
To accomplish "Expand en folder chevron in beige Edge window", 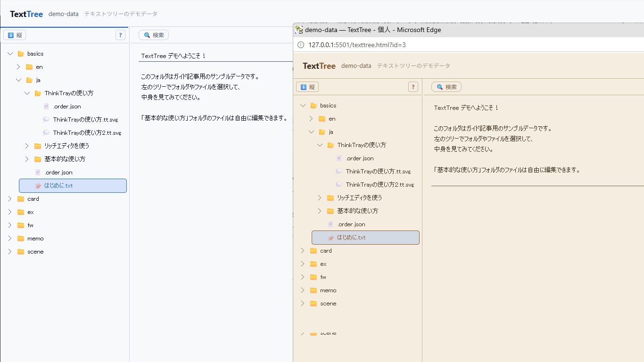I will coord(311,119).
